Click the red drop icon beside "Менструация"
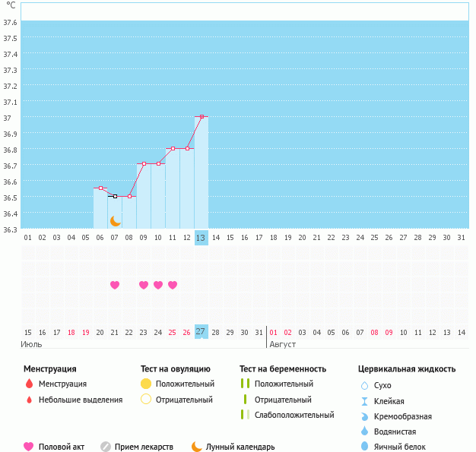 (29, 384)
